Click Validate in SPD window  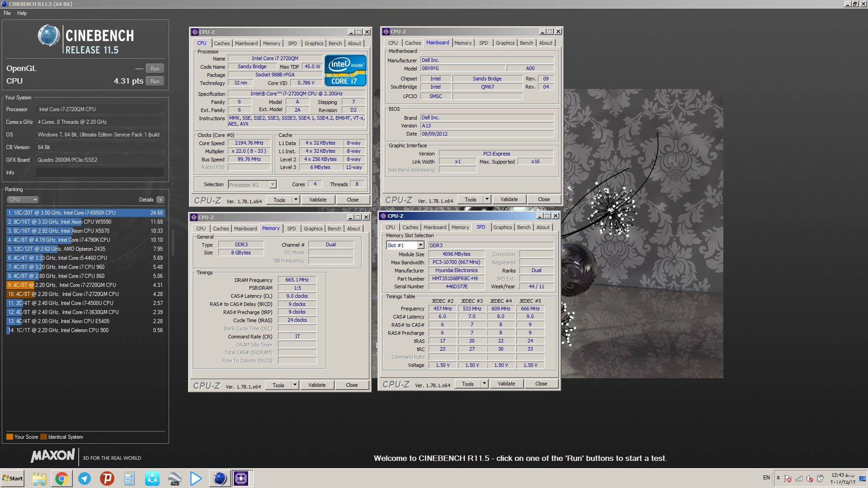point(506,384)
